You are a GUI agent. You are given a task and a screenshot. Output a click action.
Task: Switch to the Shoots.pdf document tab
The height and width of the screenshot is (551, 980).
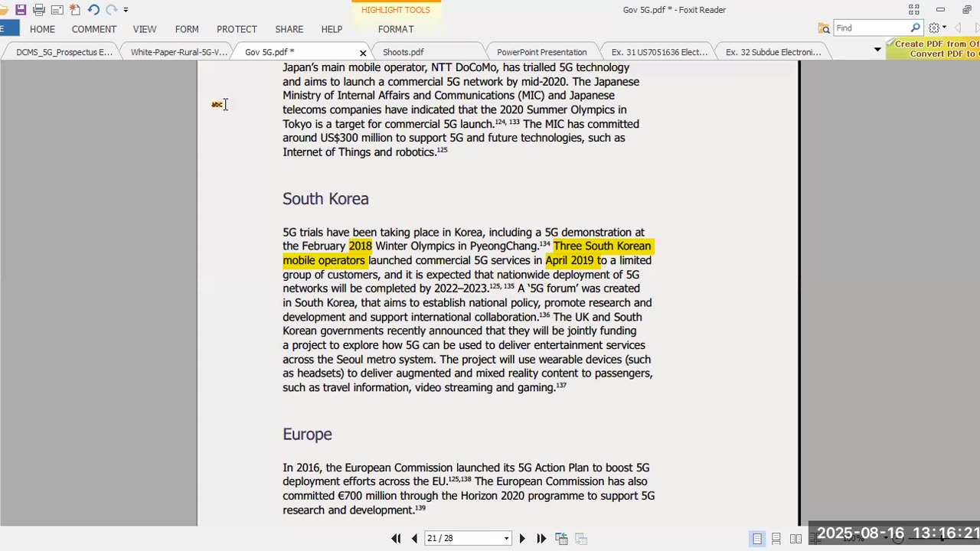pyautogui.click(x=403, y=52)
